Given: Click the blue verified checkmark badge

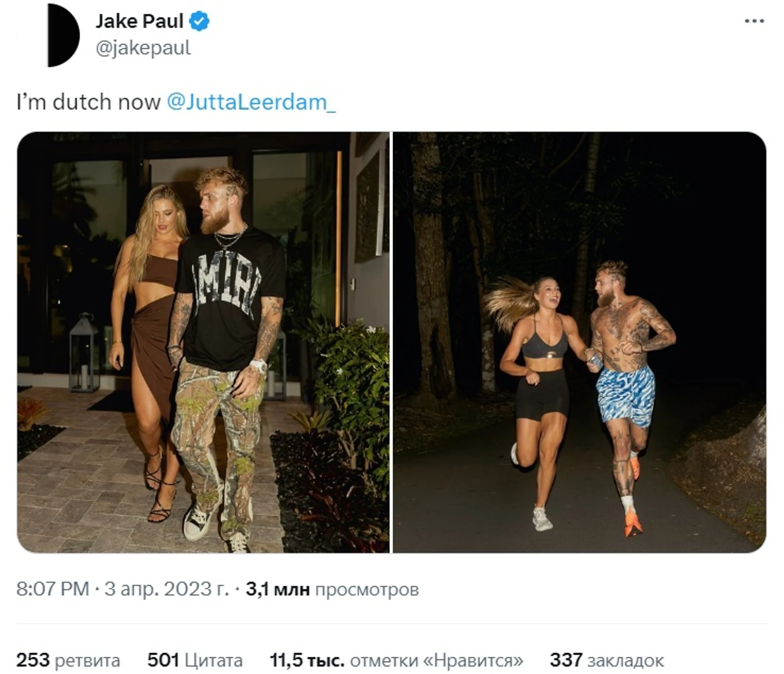Looking at the screenshot, I should 199,21.
